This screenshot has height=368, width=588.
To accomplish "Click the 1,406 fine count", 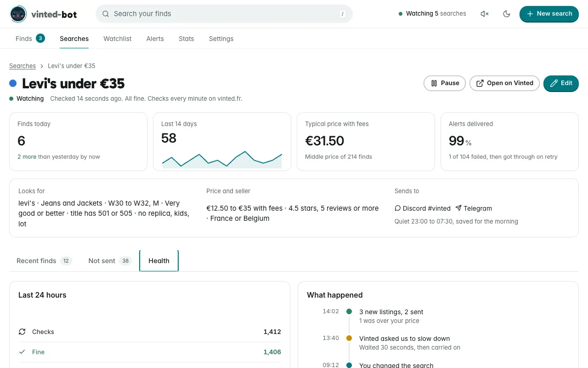I will [272, 352].
